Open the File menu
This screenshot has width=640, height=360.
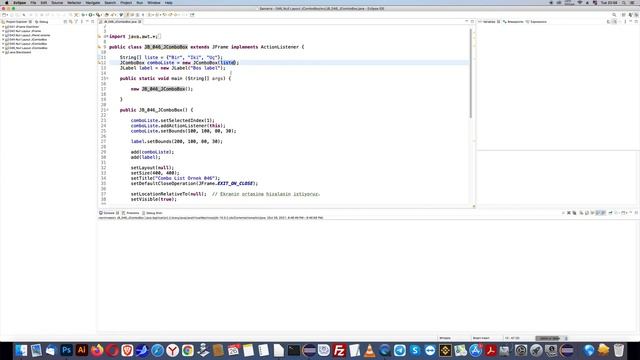33,2
